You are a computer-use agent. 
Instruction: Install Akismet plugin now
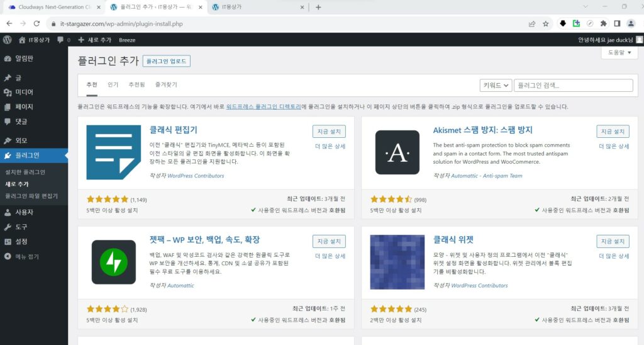coord(613,131)
